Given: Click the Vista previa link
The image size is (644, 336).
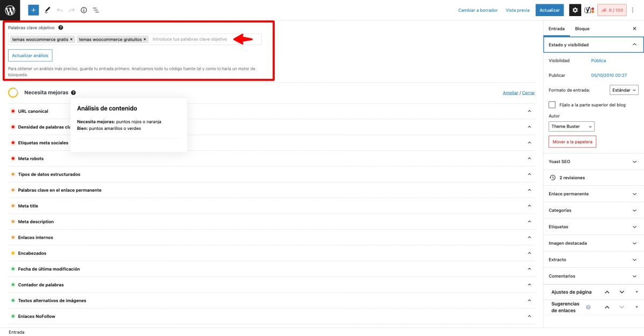Looking at the screenshot, I should point(517,10).
